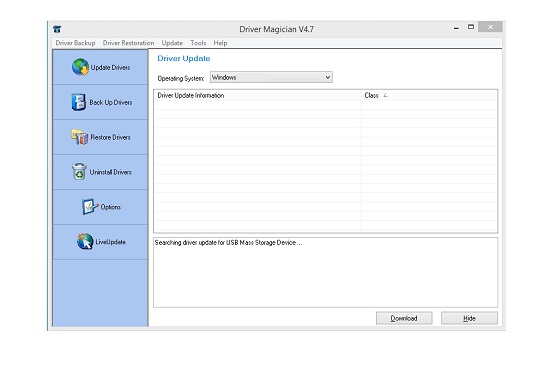The height and width of the screenshot is (369, 550).
Task: Click the Hide button
Action: tap(469, 318)
